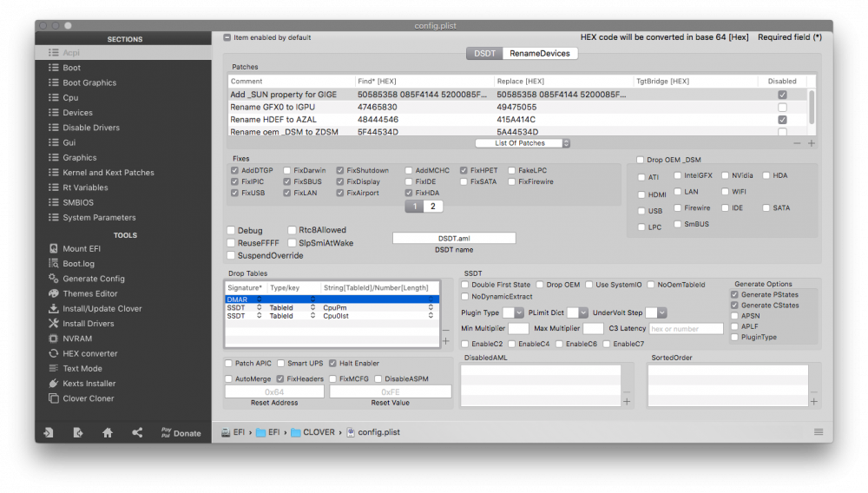Toggle the FixShutdown checkbox
The width and height of the screenshot is (868, 493).
[340, 170]
